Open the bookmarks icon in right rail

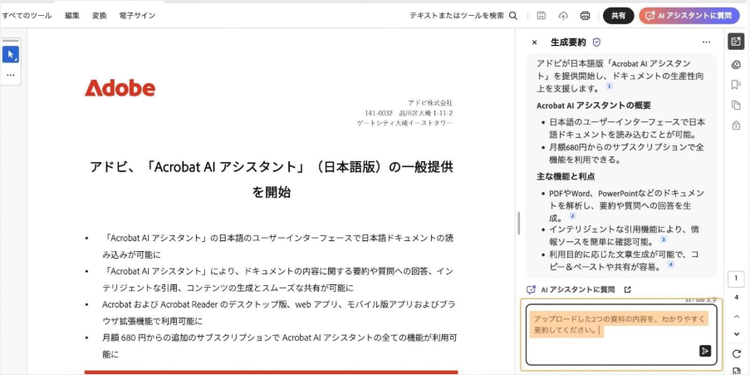[x=736, y=85]
